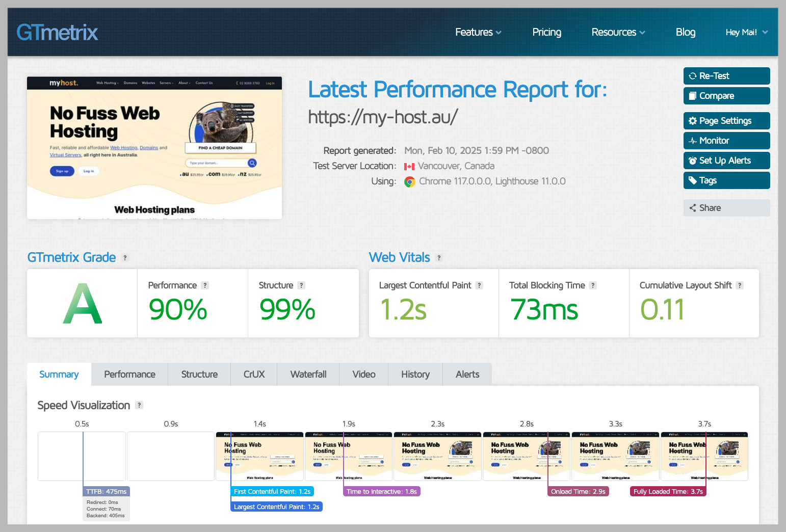Image resolution: width=786 pixels, height=532 pixels.
Task: Switch to the Structure tab
Action: tap(199, 375)
